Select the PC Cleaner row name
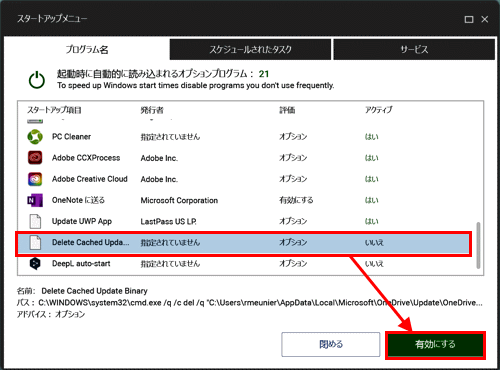 (71, 137)
